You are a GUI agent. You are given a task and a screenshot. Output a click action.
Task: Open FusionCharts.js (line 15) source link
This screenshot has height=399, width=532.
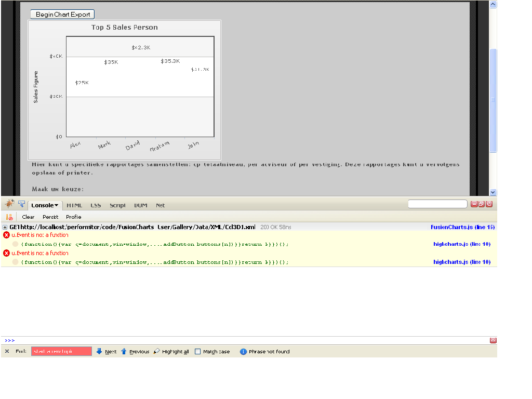point(462,227)
